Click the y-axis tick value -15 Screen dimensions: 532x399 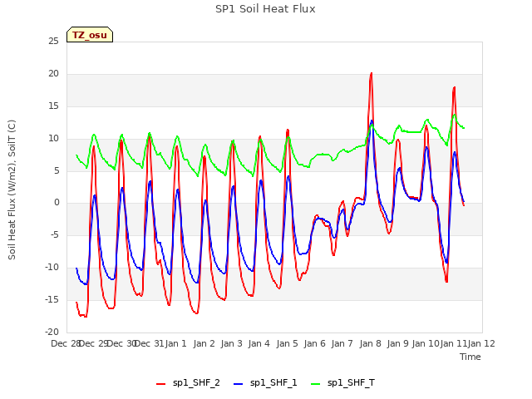click(52, 299)
